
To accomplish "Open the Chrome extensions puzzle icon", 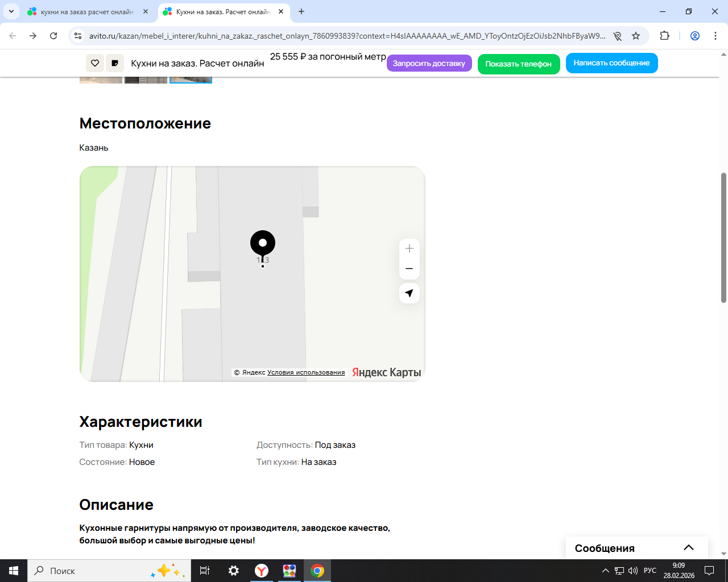I will (x=664, y=36).
